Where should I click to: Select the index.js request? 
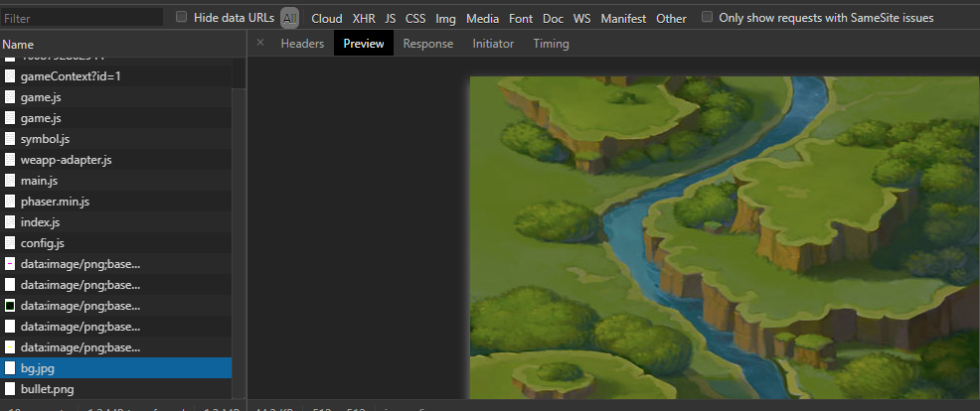(115, 222)
